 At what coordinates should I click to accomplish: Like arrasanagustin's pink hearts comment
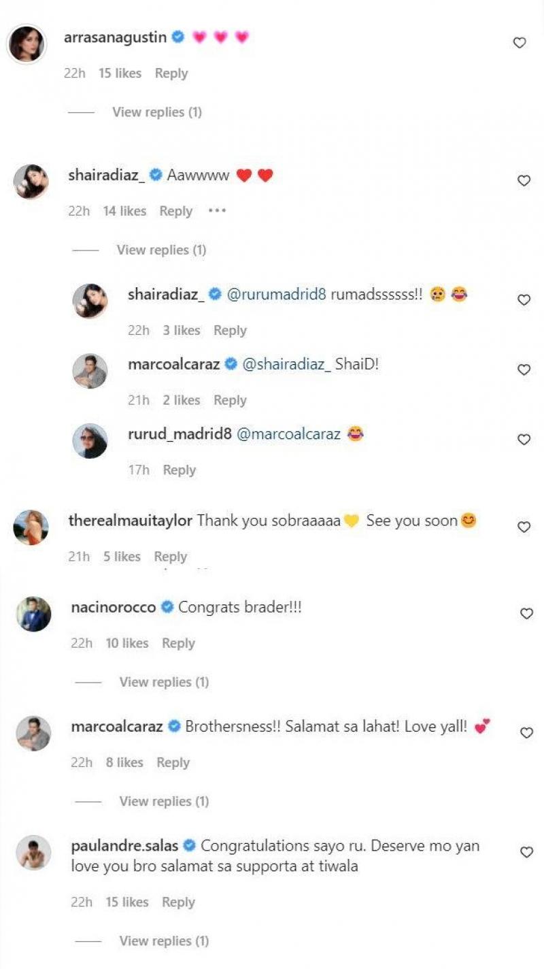pos(520,43)
